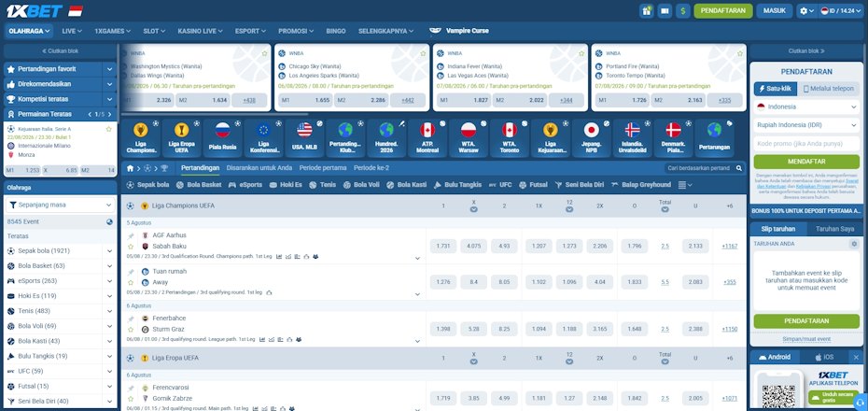This screenshot has height=411, width=868.
Task: Filter by eSports
Action: (x=245, y=184)
